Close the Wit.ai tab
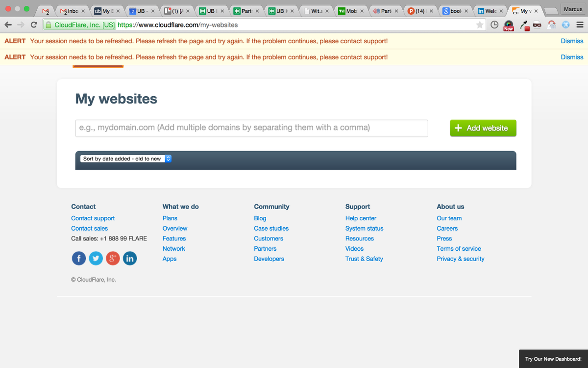The height and width of the screenshot is (368, 588). [x=327, y=11]
